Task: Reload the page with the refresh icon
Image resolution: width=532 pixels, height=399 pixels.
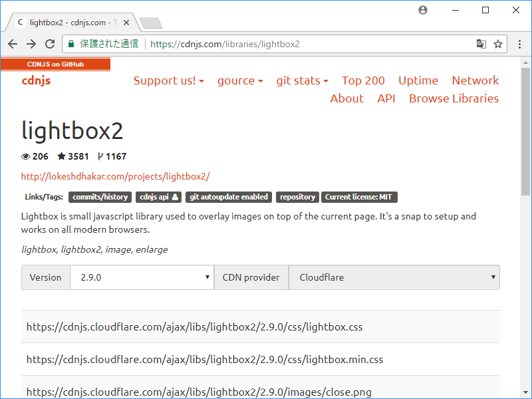Action: (50, 43)
